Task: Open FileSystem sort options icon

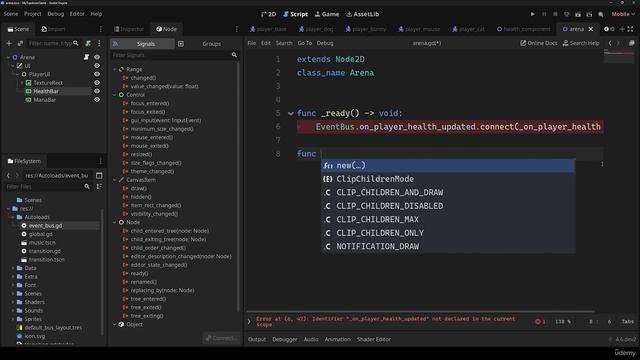Action: tap(99, 187)
